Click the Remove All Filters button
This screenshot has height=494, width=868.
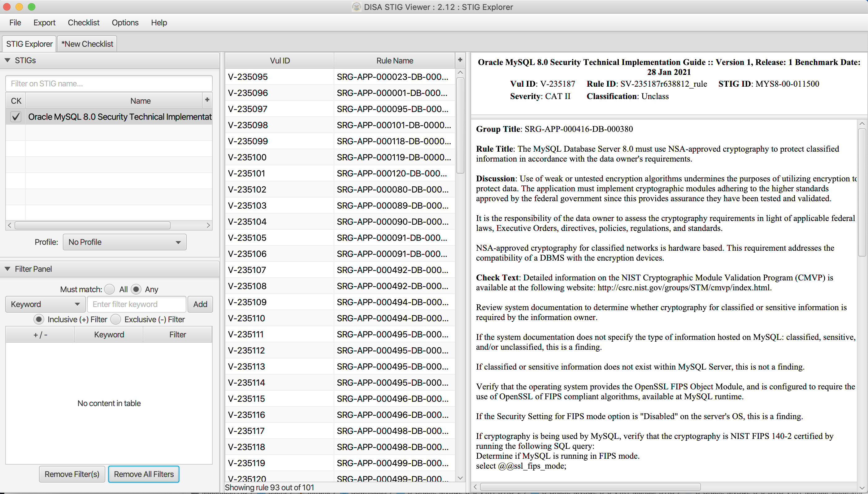tap(144, 474)
